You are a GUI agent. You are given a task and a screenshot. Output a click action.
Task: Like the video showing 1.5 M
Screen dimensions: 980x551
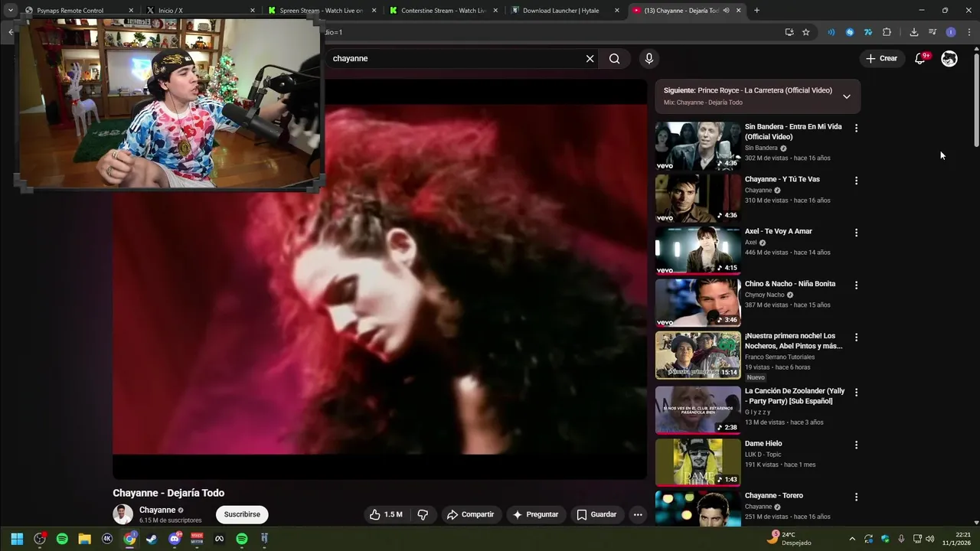point(386,515)
